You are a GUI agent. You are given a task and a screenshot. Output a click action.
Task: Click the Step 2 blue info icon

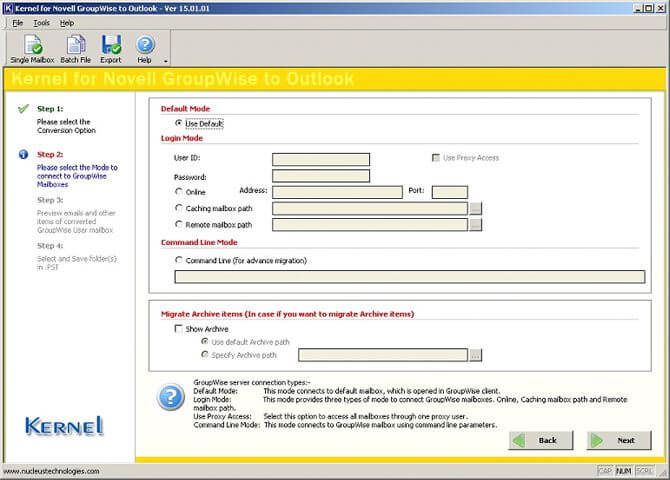tap(24, 154)
